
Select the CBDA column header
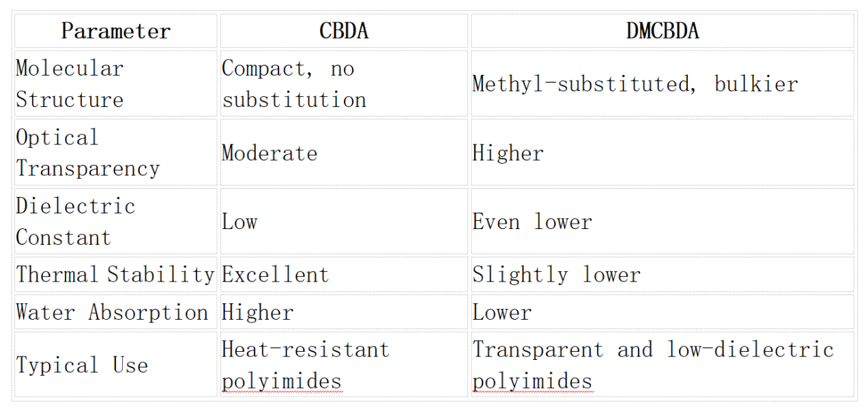point(343,31)
